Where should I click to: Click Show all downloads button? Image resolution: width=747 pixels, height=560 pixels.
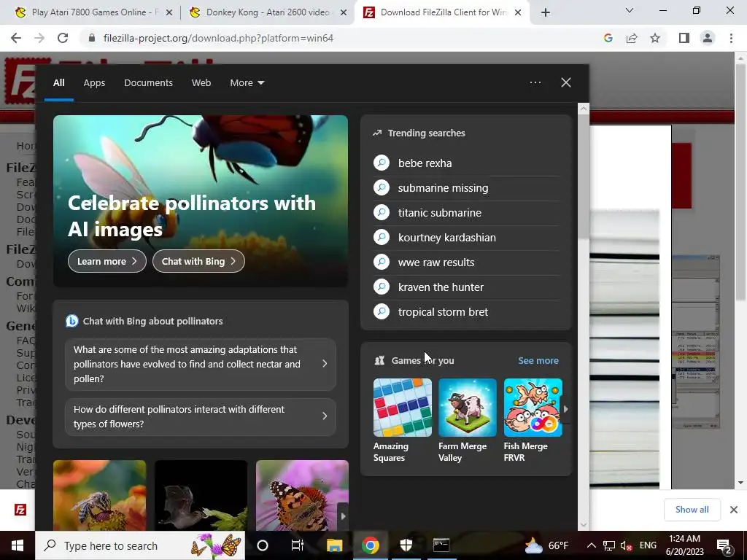tap(692, 510)
